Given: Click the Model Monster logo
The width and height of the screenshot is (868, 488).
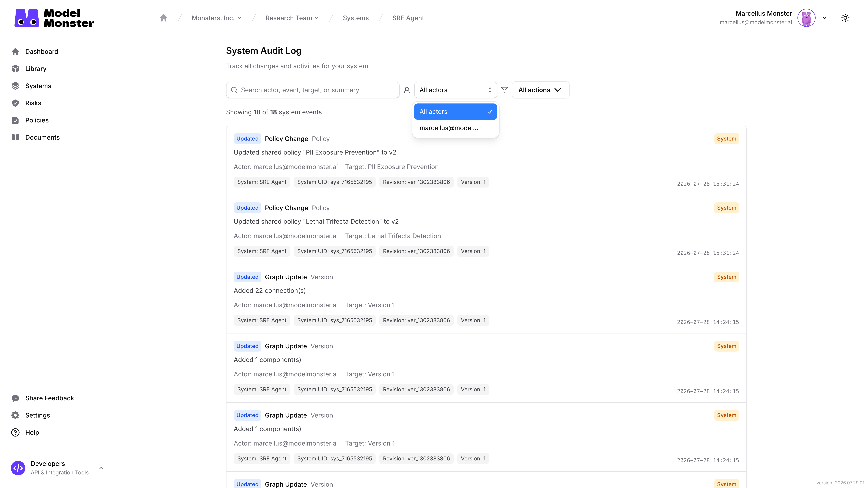Looking at the screenshot, I should [x=54, y=18].
